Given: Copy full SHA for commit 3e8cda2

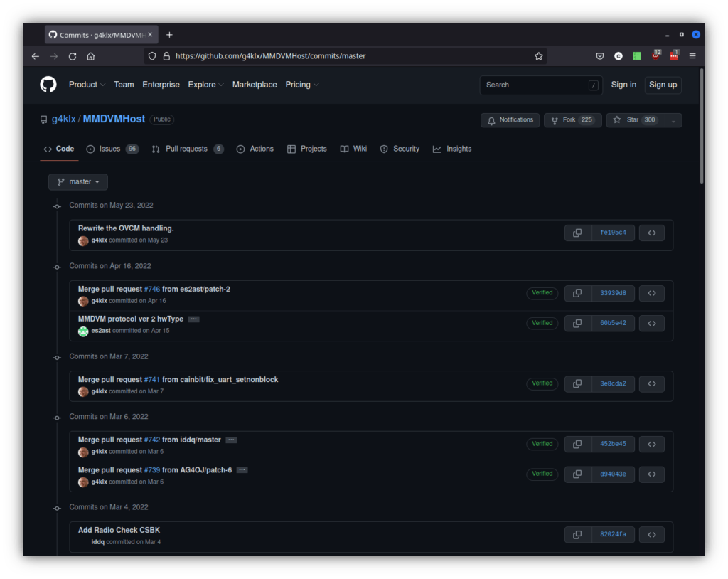Looking at the screenshot, I should (577, 384).
